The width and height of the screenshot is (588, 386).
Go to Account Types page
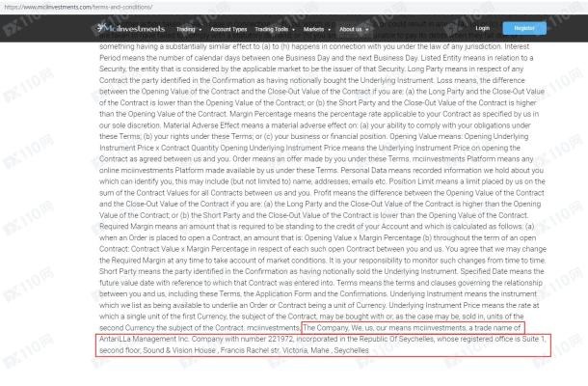[228, 29]
